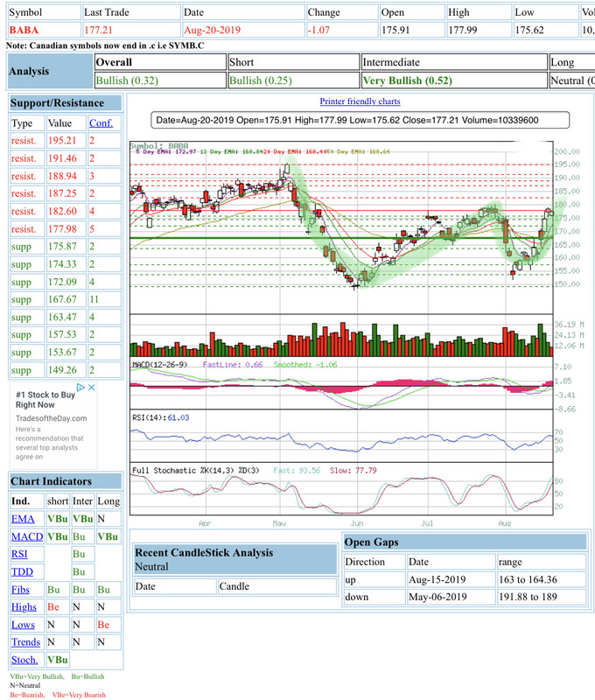Close the ad with the X icon

pyautogui.click(x=91, y=388)
